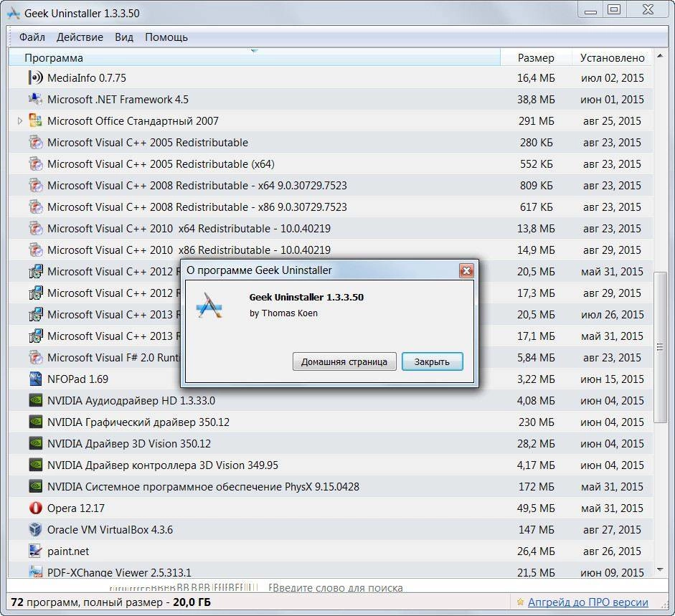Click the Закрыть button
675x616 pixels.
(x=433, y=361)
